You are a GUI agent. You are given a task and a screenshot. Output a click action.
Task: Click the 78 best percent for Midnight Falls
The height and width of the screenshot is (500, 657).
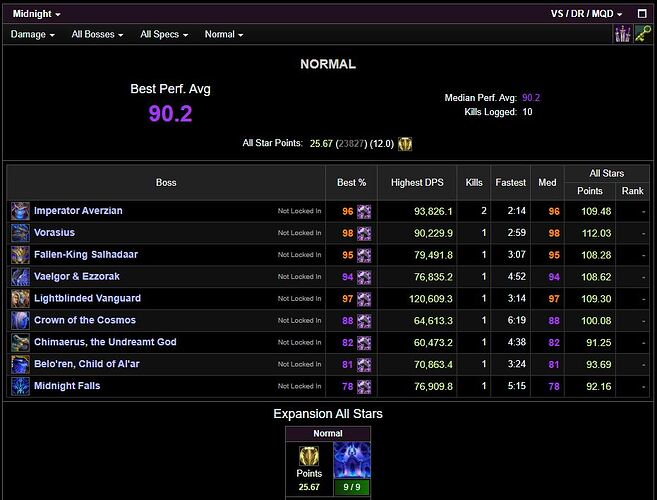tap(347, 386)
